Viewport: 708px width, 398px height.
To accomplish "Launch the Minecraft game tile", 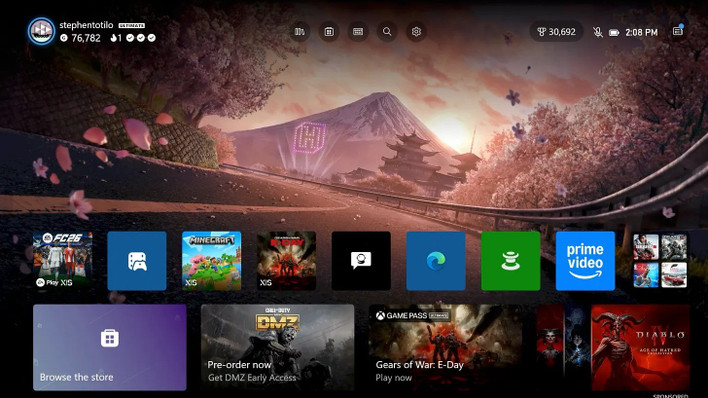I will click(211, 261).
